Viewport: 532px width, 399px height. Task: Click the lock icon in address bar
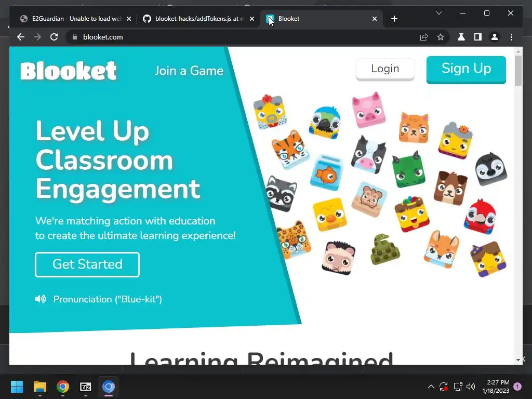click(x=75, y=37)
